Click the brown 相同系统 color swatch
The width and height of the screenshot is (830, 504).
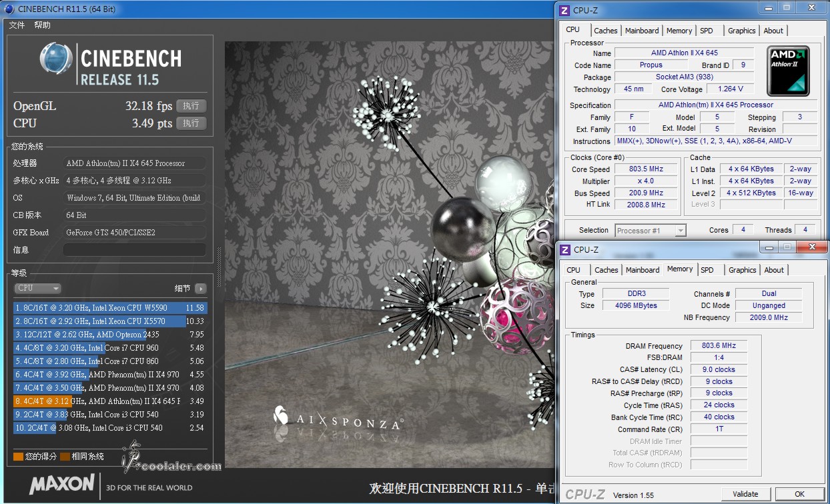click(65, 457)
